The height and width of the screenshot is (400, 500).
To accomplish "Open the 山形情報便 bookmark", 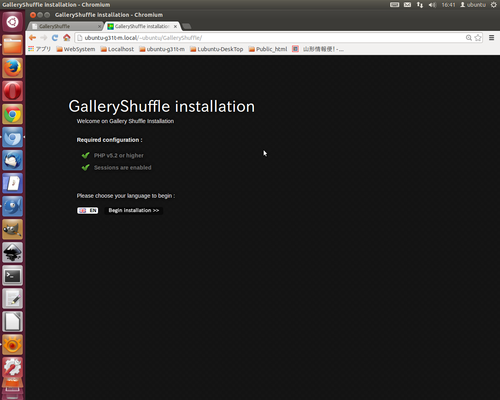I will tap(318, 49).
